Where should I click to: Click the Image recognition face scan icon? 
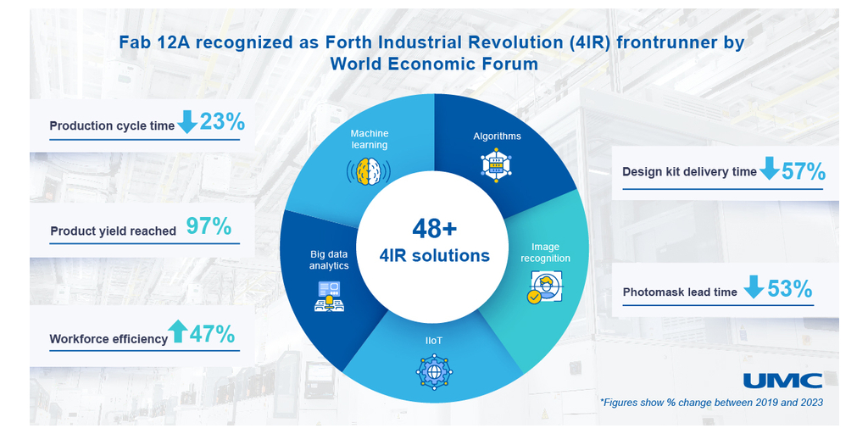pos(544,287)
